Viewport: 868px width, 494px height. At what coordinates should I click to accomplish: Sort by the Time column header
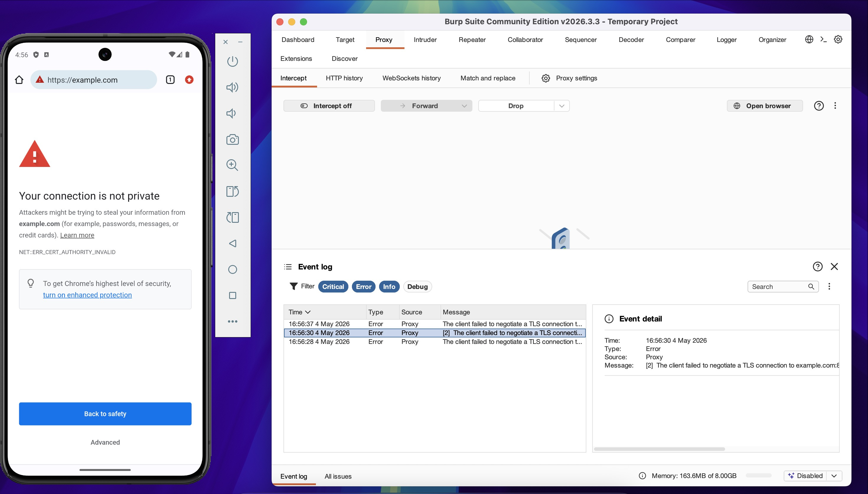325,312
